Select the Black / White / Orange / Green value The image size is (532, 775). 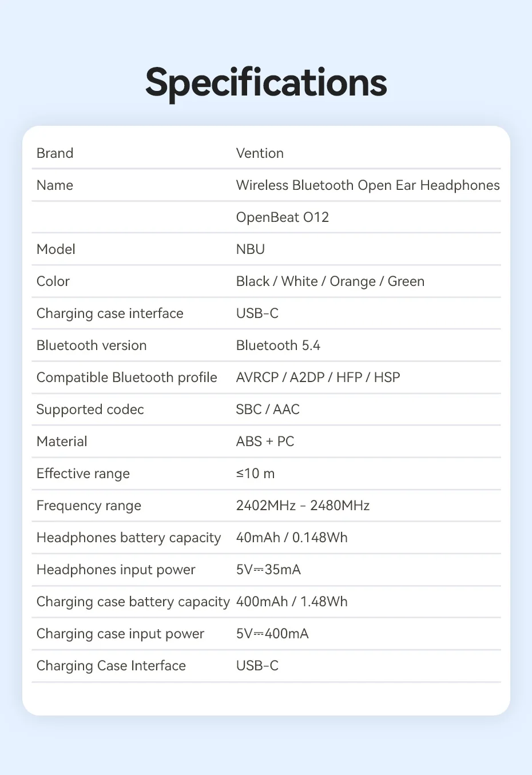pos(330,281)
